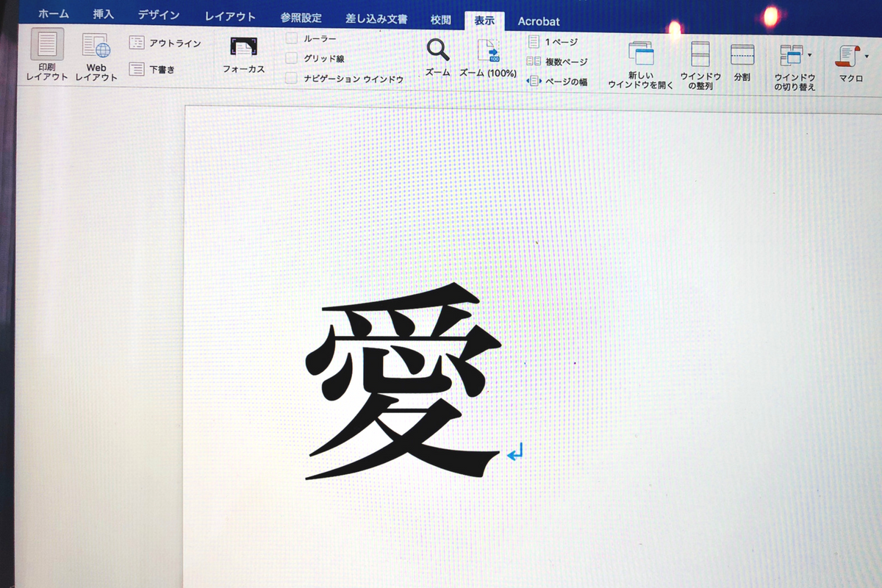
Task: Show 複数ページ side by side
Action: point(557,62)
